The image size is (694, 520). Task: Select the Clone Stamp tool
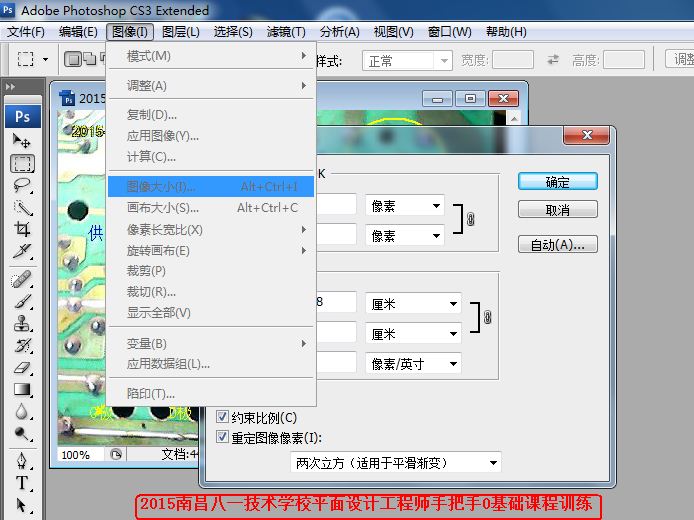click(x=22, y=324)
